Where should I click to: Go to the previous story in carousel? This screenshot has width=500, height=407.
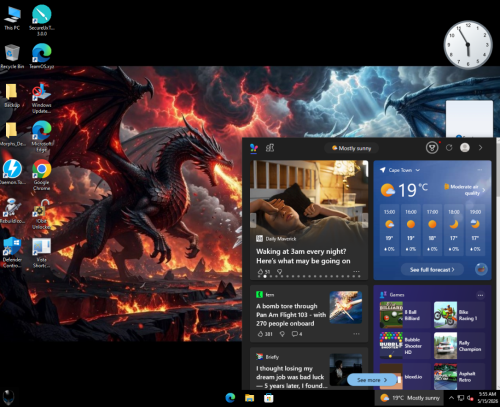tap(254, 220)
